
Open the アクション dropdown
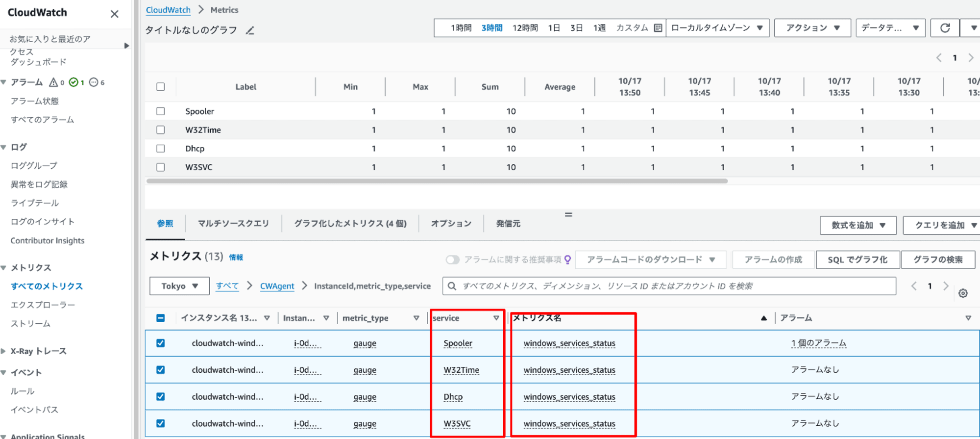click(813, 28)
